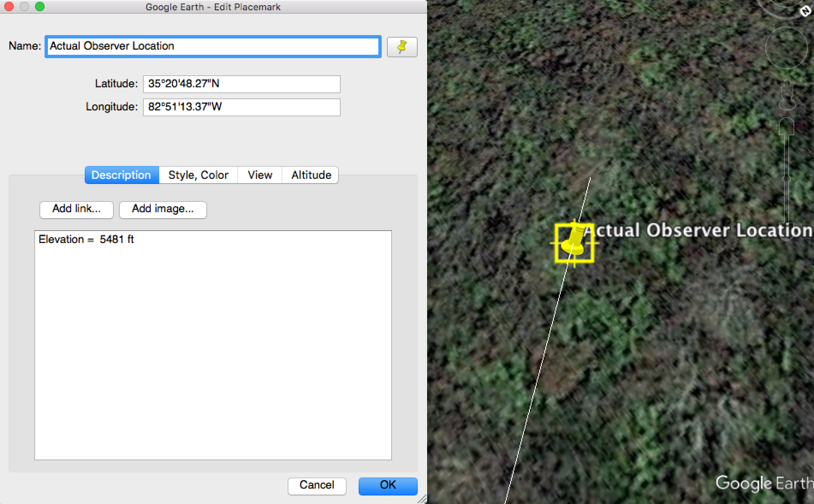Click into the Latitude field
814x504 pixels.
(242, 84)
